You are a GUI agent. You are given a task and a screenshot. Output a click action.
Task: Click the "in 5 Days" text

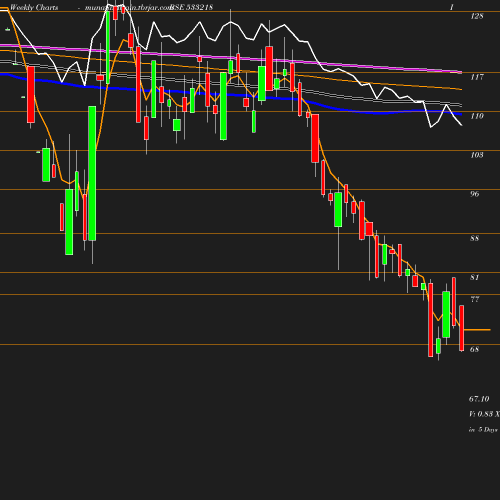pyautogui.click(x=483, y=430)
